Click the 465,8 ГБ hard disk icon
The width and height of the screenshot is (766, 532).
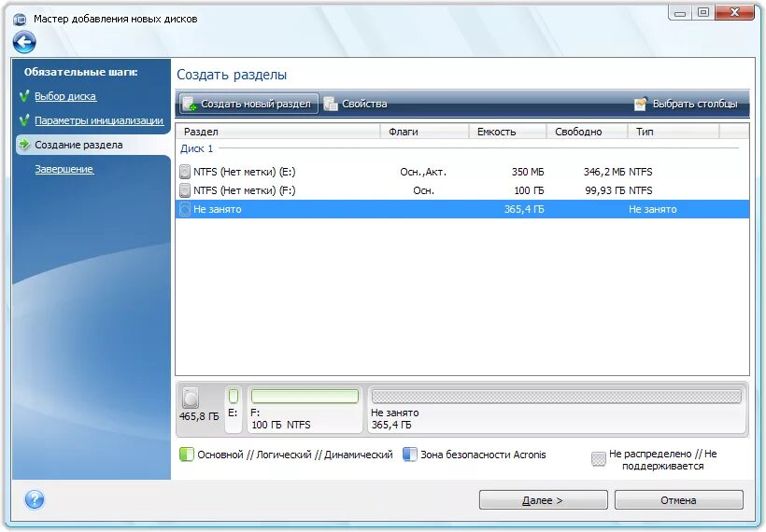pos(191,398)
